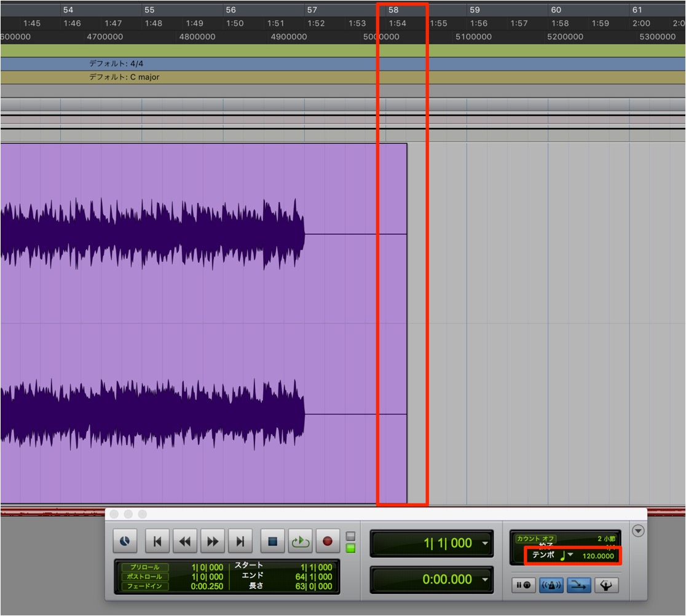Click bar 57 in the Bars ruler
The width and height of the screenshot is (686, 616).
point(312,10)
